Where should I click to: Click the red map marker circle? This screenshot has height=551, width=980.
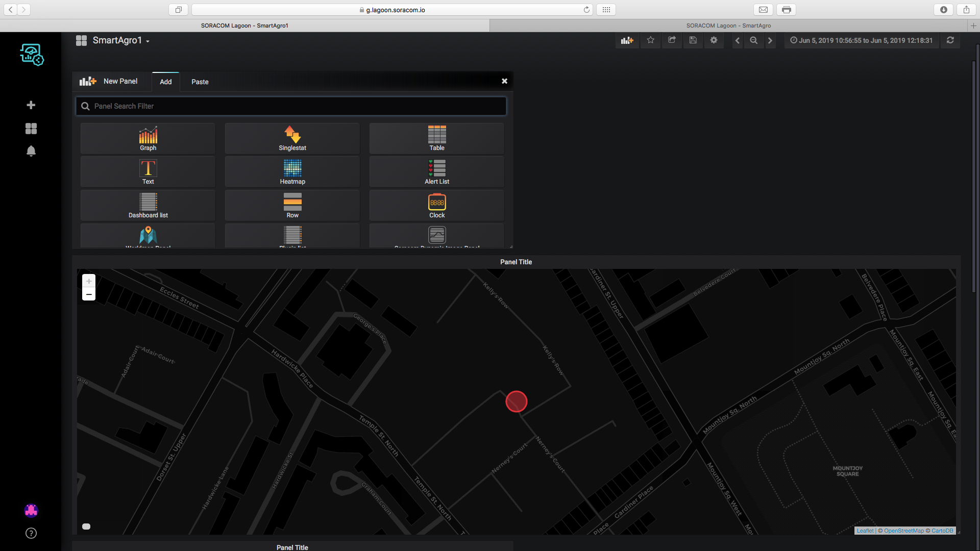[516, 402]
